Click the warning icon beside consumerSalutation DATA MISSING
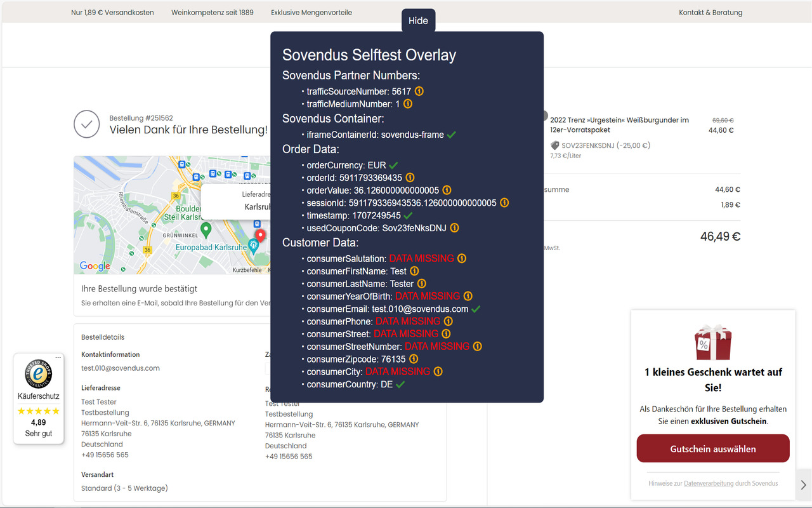812x508 pixels. tap(462, 258)
